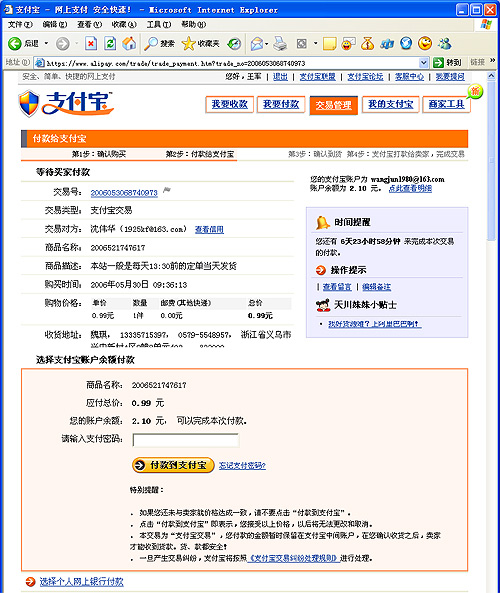
Task: Switch to 我要付款 tab
Action: [x=281, y=104]
